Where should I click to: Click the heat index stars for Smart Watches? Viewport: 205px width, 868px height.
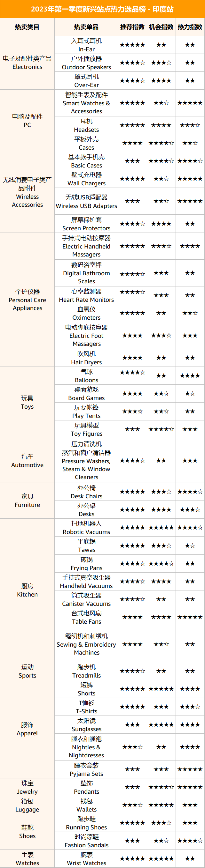pyautogui.click(x=190, y=103)
